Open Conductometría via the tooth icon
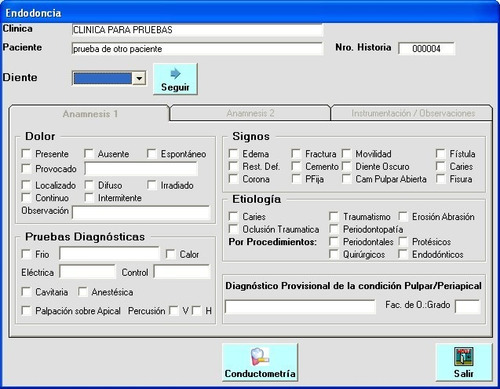The width and height of the screenshot is (500, 389). [260, 357]
